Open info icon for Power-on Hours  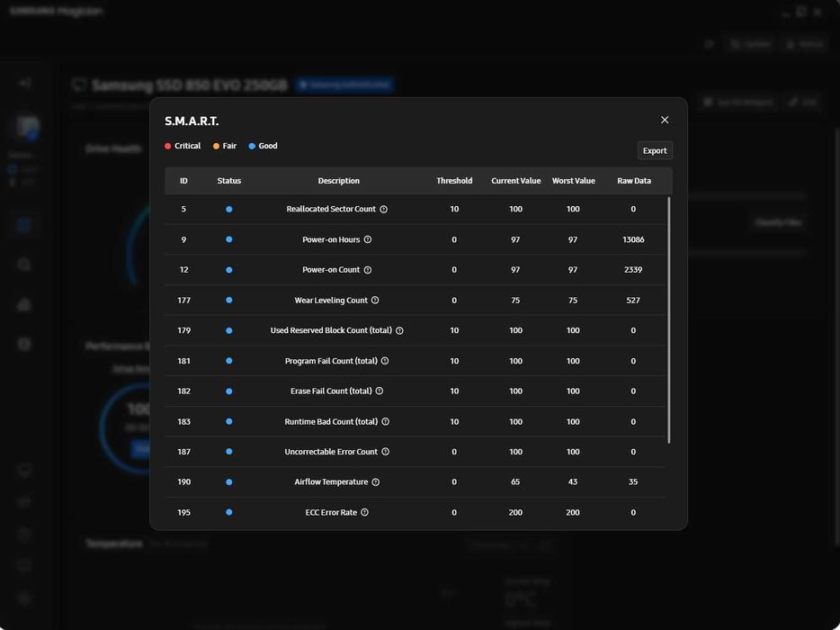pyautogui.click(x=368, y=239)
